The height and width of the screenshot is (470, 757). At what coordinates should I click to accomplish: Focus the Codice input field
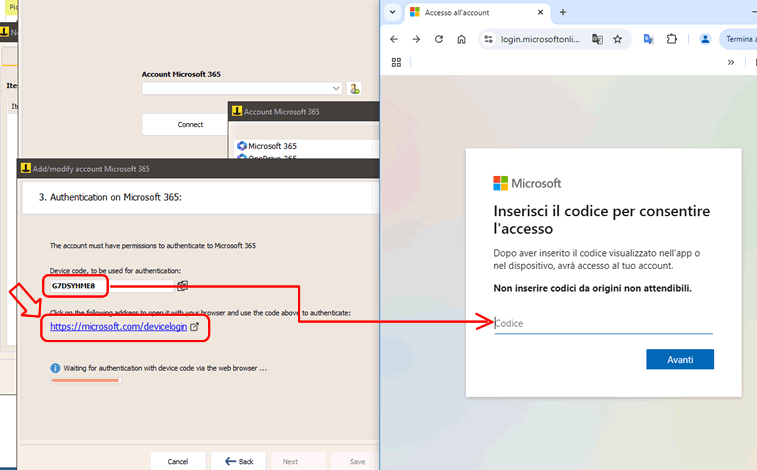pos(603,323)
